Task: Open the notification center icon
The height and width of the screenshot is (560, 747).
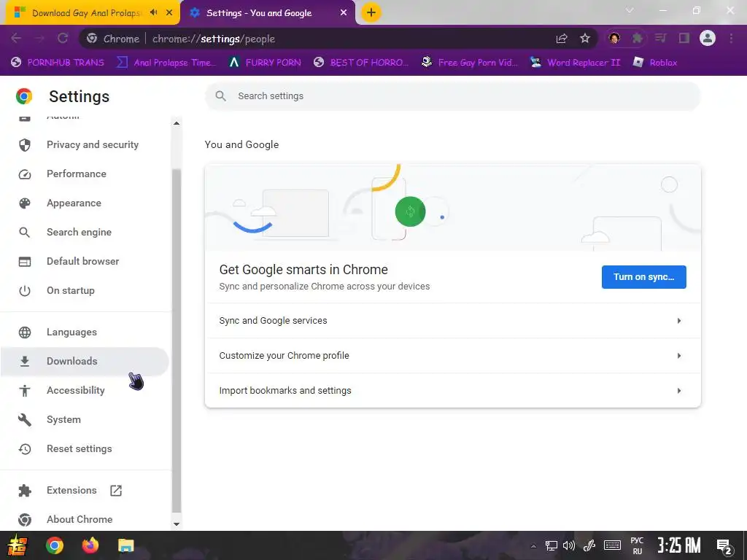Action: point(724,547)
